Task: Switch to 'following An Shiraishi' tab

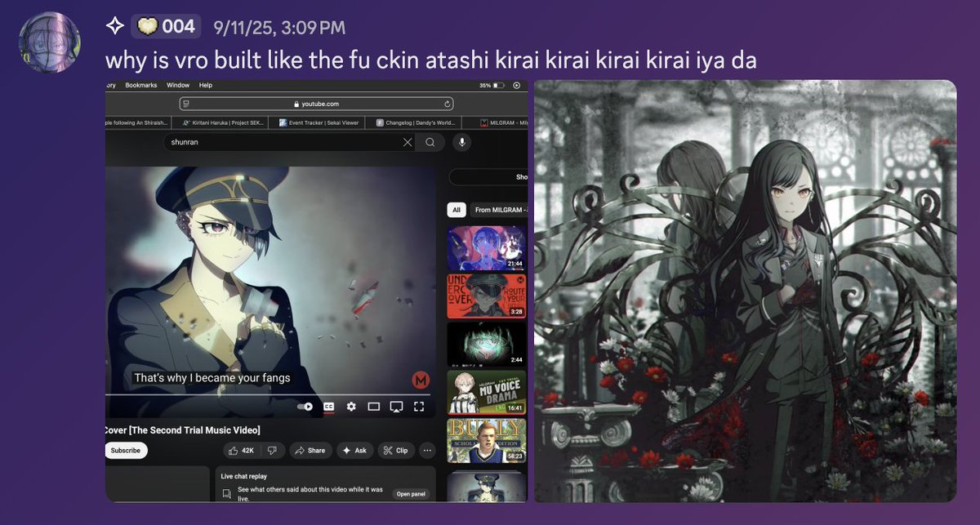Action: tap(139, 122)
